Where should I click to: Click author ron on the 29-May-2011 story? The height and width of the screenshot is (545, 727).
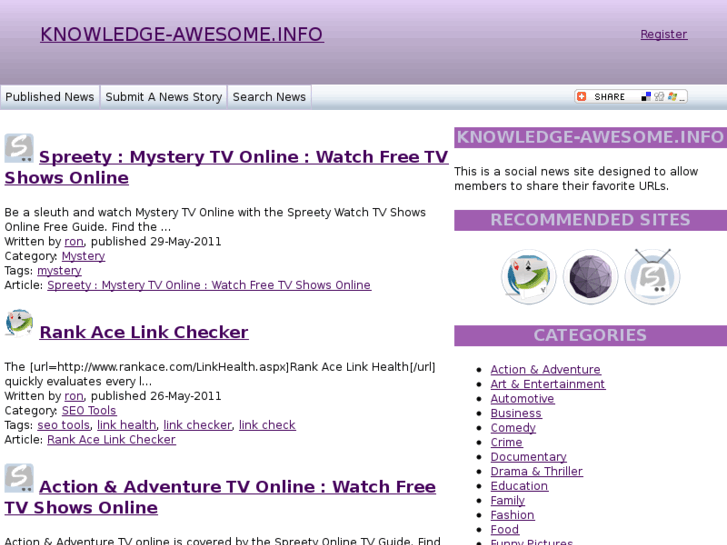[x=74, y=242]
